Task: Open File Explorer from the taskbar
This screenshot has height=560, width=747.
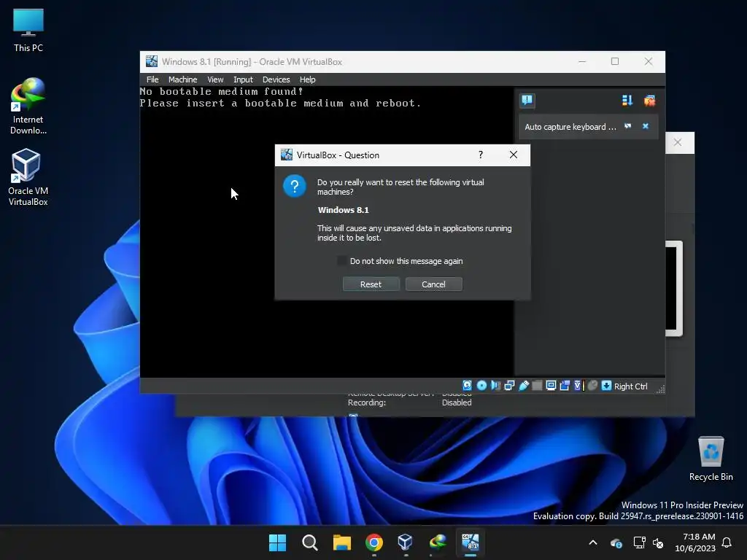Action: tap(341, 542)
